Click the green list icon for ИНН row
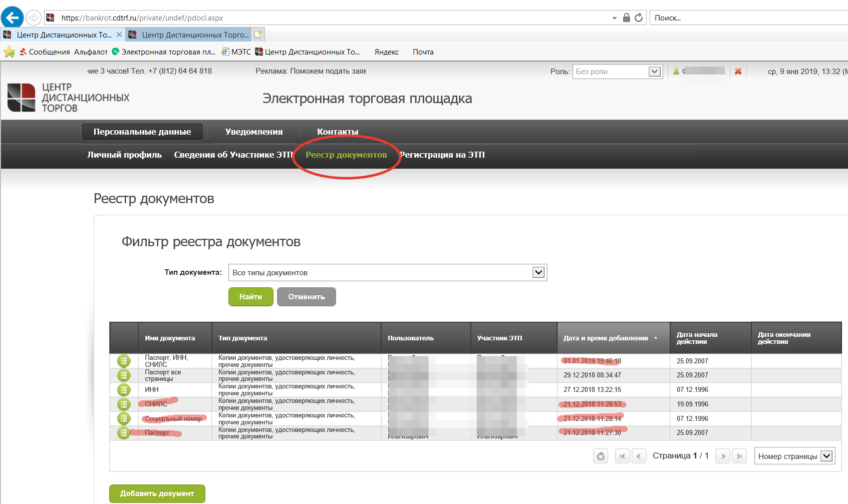This screenshot has width=848, height=504. 124,389
